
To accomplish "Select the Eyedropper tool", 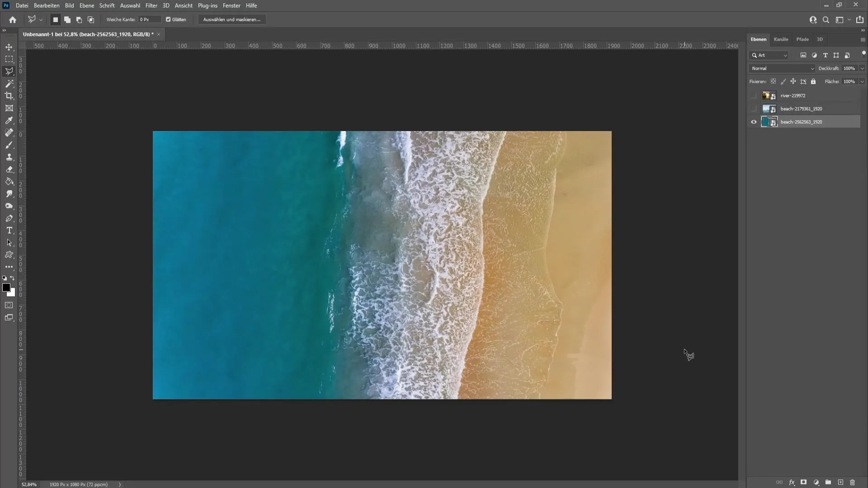I will (9, 120).
